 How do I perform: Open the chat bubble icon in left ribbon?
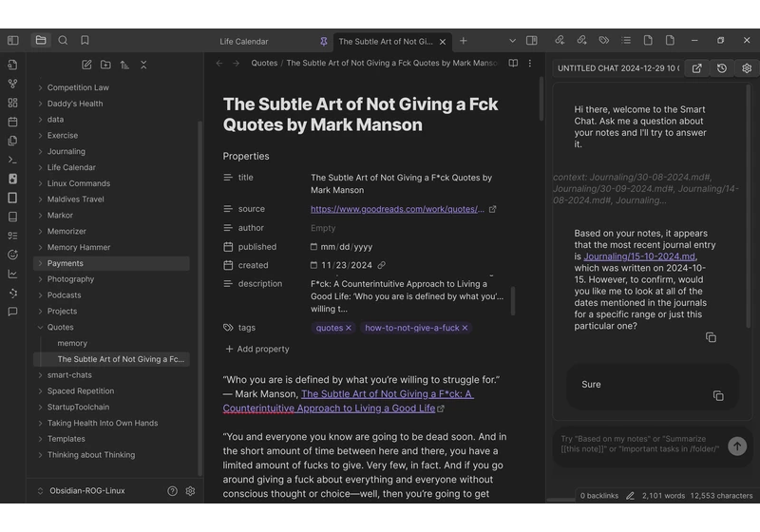(13, 312)
